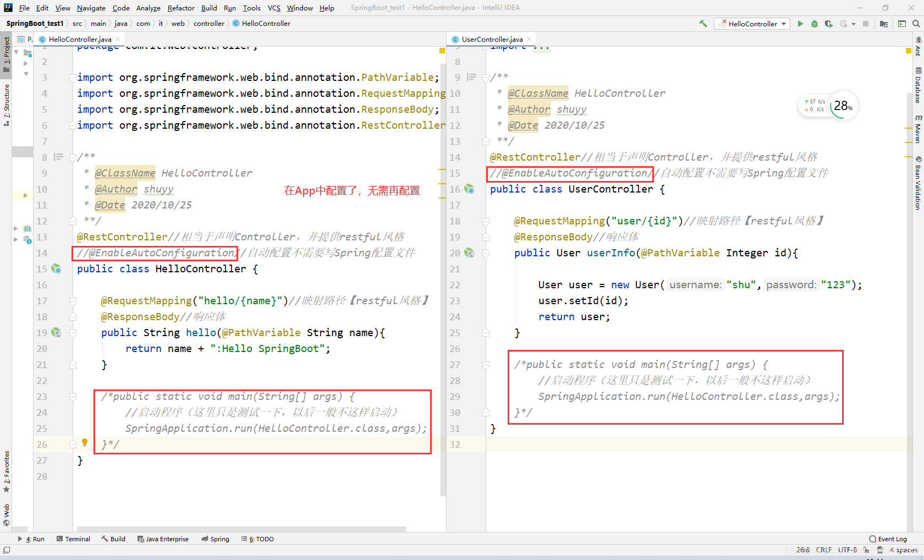Toggle the Structure tool window
The image size is (924, 560).
(x=7, y=105)
